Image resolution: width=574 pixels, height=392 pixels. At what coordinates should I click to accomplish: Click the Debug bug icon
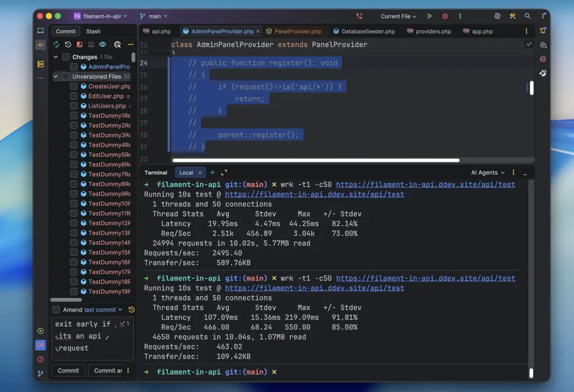pyautogui.click(x=445, y=16)
